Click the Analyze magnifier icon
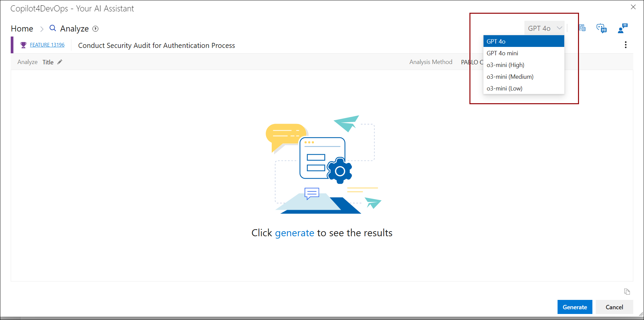Image resolution: width=644 pixels, height=320 pixels. (x=53, y=28)
